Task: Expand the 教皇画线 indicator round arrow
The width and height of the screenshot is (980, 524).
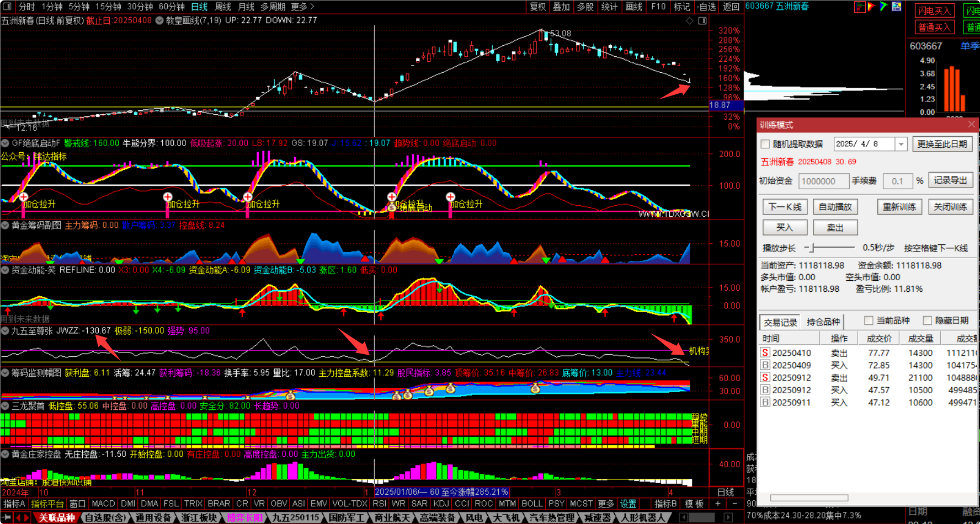Action: click(x=159, y=20)
